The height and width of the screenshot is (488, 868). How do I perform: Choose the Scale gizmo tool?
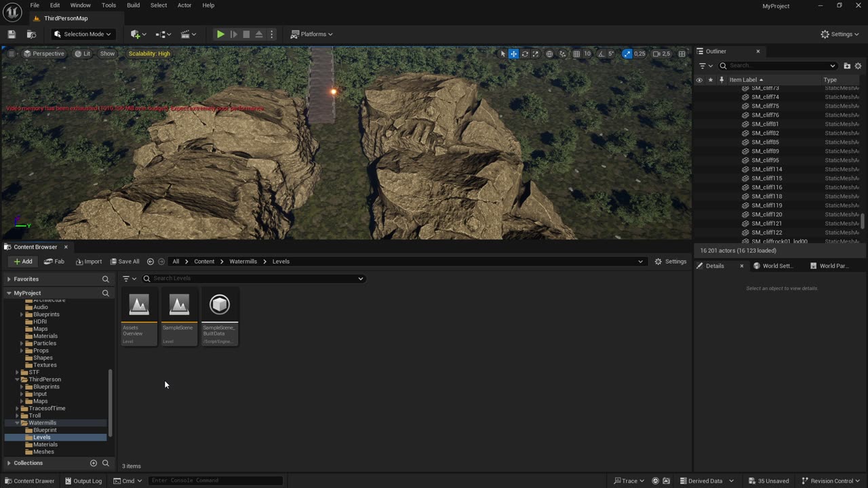[535, 54]
